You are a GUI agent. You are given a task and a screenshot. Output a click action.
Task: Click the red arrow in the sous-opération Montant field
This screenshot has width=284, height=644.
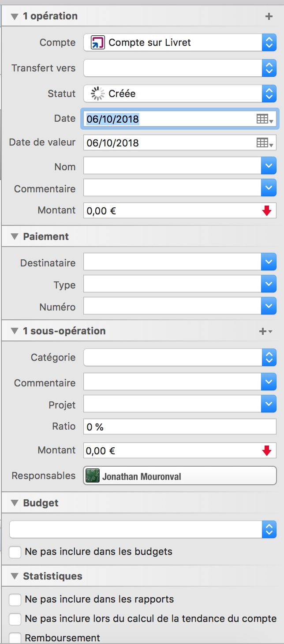click(266, 451)
